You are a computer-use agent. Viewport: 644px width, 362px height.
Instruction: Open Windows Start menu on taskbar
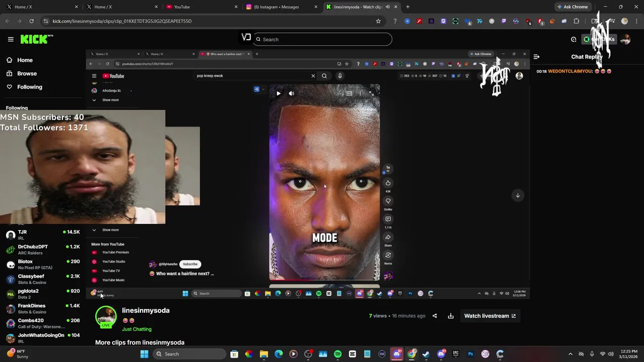(x=144, y=354)
